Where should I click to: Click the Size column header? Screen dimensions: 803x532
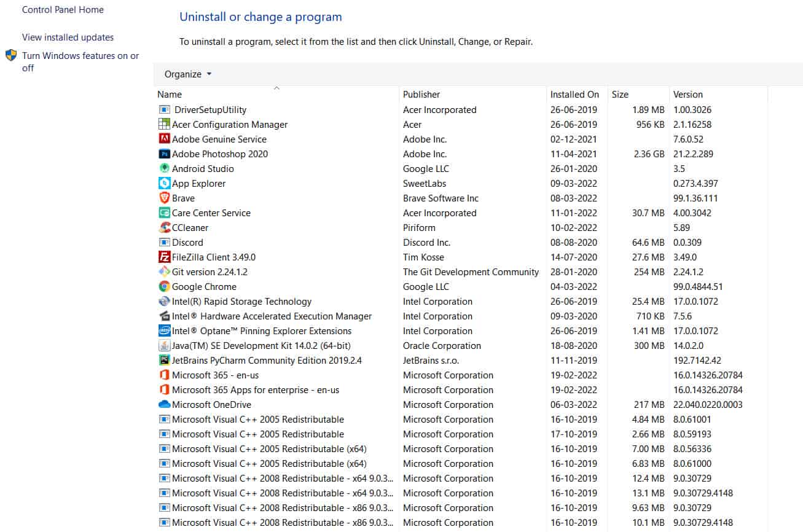620,95
